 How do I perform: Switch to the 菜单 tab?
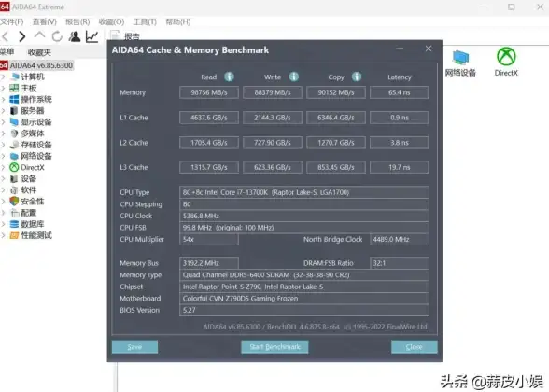(7, 52)
